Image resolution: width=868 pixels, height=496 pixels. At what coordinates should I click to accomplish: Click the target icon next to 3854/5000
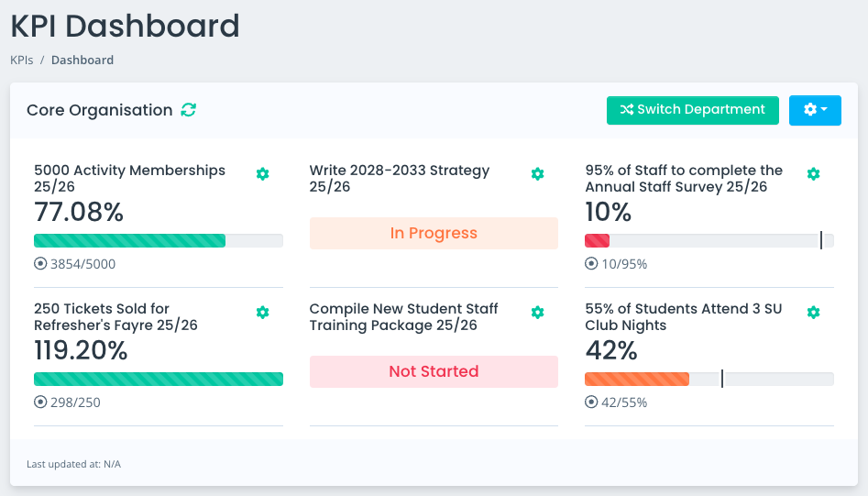[40, 264]
